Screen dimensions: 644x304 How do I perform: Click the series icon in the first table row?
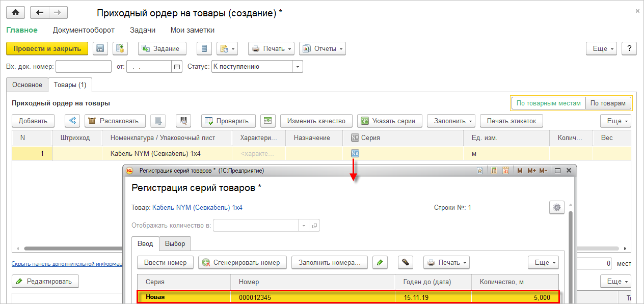(355, 153)
